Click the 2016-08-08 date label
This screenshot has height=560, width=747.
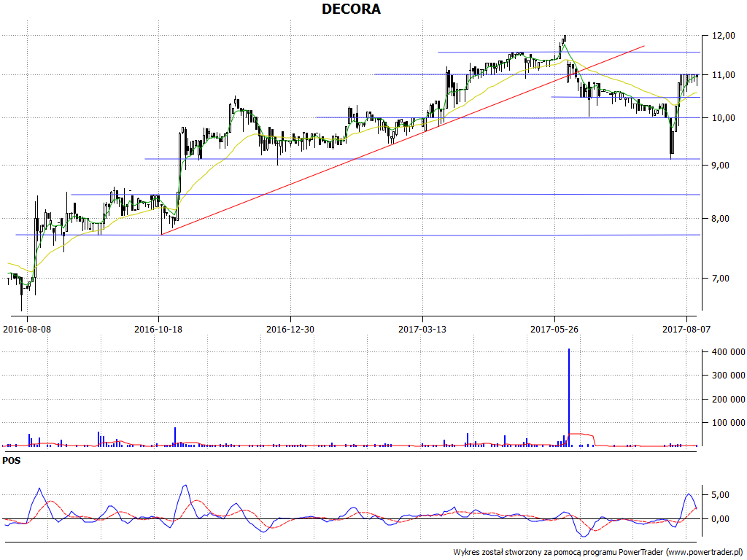tap(27, 329)
